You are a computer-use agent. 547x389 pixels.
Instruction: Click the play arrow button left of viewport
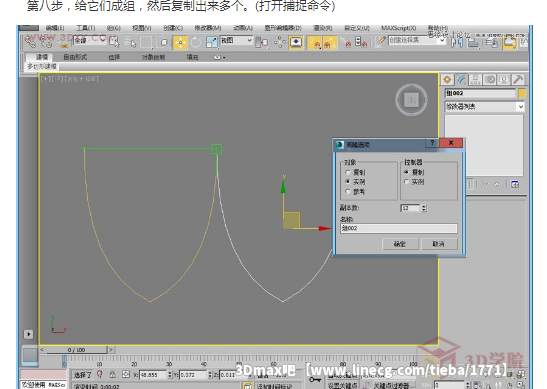[29, 334]
